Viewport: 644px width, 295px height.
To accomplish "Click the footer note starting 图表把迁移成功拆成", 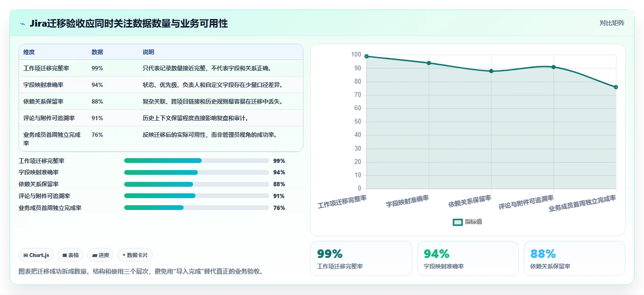I will pyautogui.click(x=141, y=272).
